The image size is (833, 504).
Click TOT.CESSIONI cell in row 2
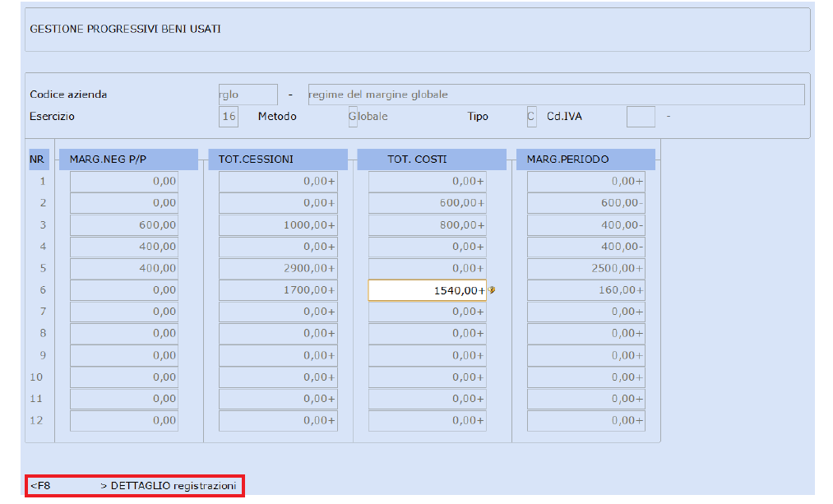(x=278, y=203)
